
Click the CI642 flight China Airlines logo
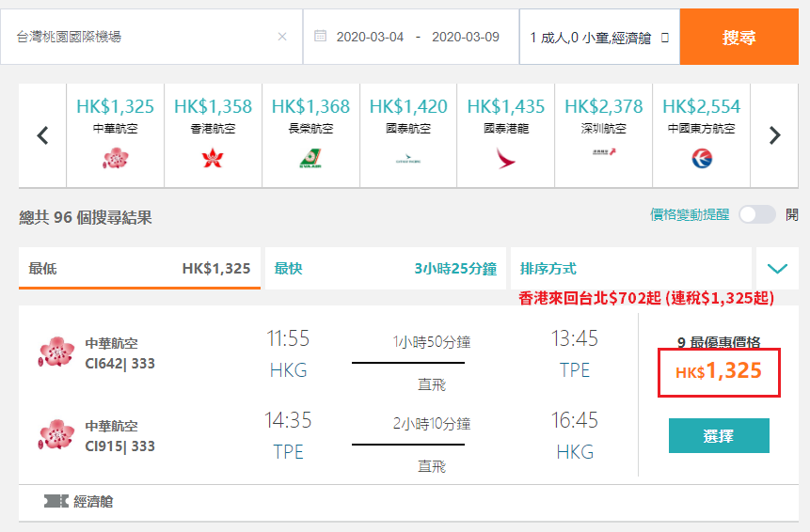[56, 352]
